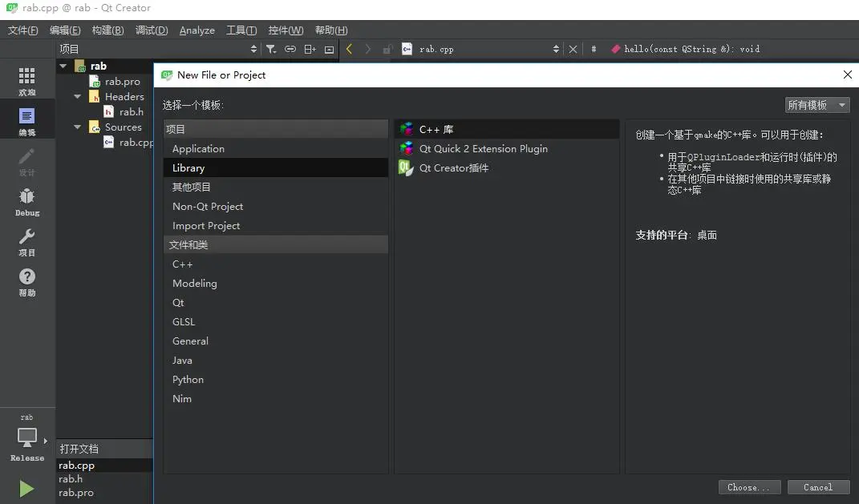Screen dimensions: 859x504
Task: Open the 调试(D) menu
Action: click(x=152, y=30)
